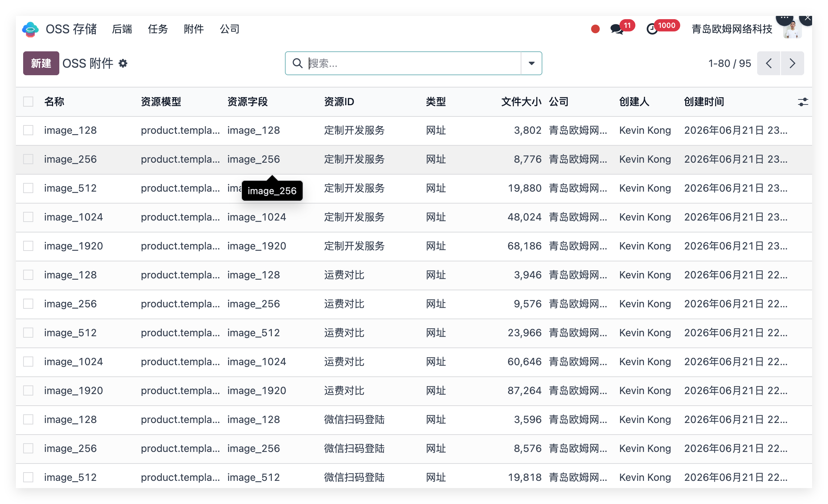Click the 48,024 file size cell
This screenshot has height=504, width=828.
pos(524,217)
